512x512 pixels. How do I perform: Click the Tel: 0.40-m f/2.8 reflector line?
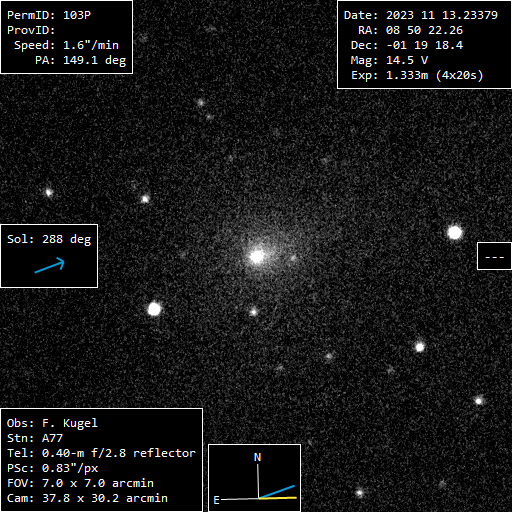tap(101, 453)
